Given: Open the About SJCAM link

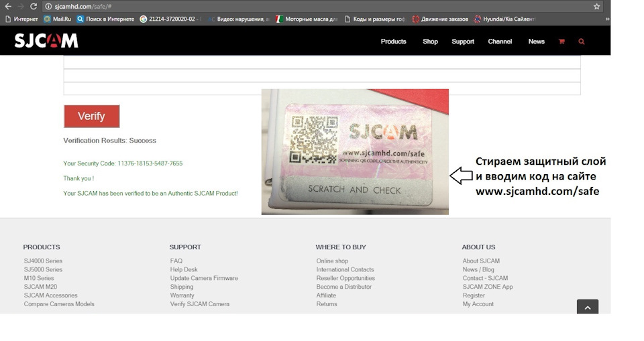Looking at the screenshot, I should (481, 261).
